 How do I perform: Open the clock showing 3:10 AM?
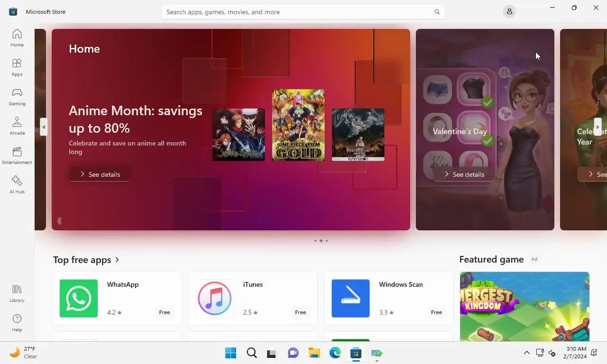coord(576,353)
